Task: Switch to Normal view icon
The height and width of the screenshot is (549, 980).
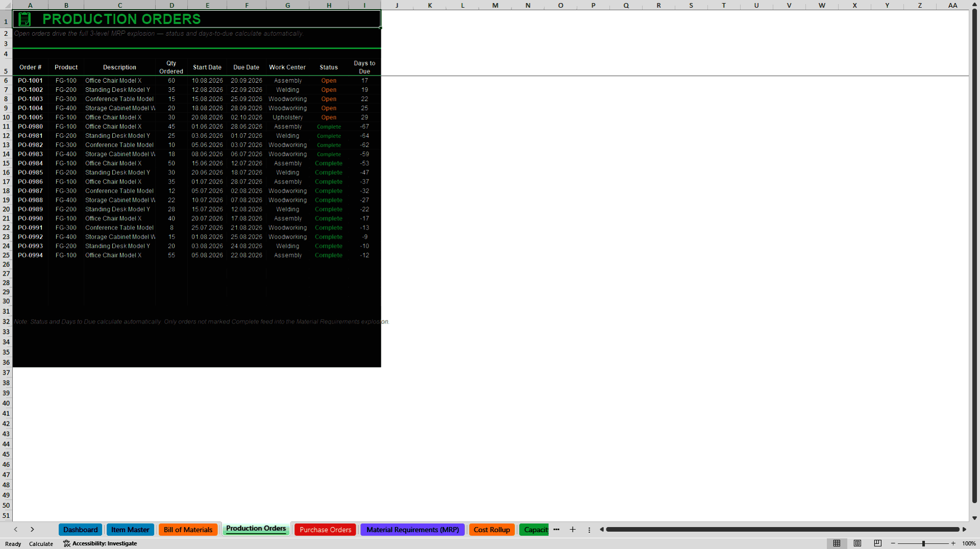Action: click(837, 543)
